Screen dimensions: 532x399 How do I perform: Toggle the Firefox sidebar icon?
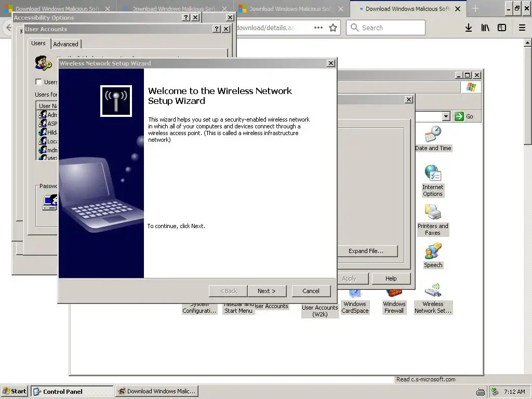[x=502, y=28]
